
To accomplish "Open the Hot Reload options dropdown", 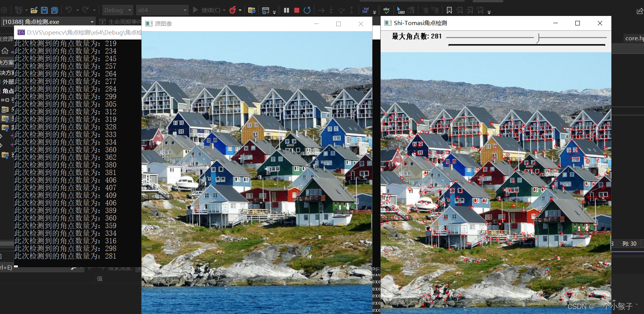I will (x=240, y=10).
